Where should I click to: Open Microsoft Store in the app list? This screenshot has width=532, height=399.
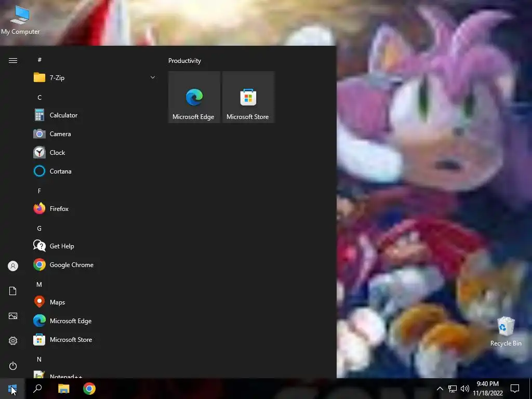[x=95, y=340]
